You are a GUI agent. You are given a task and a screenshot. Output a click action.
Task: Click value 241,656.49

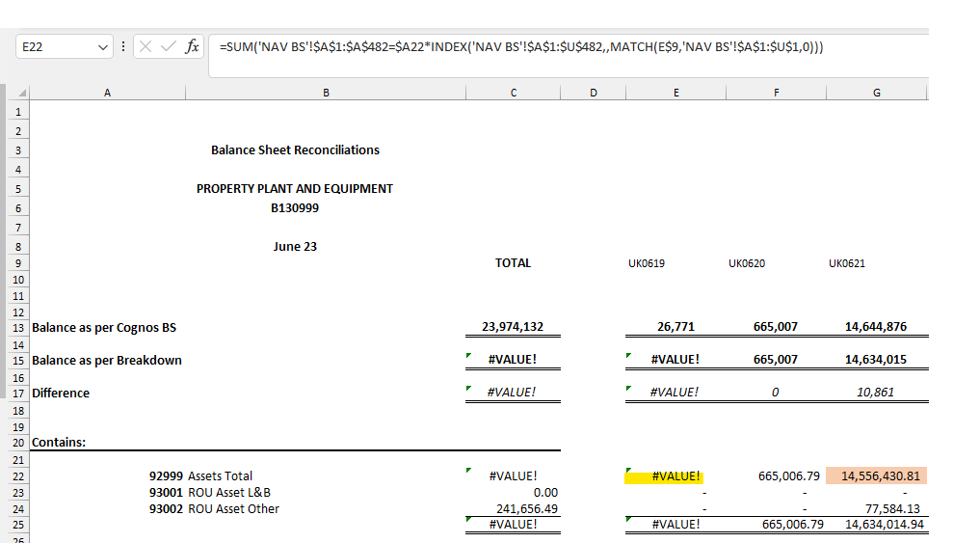tap(527, 509)
